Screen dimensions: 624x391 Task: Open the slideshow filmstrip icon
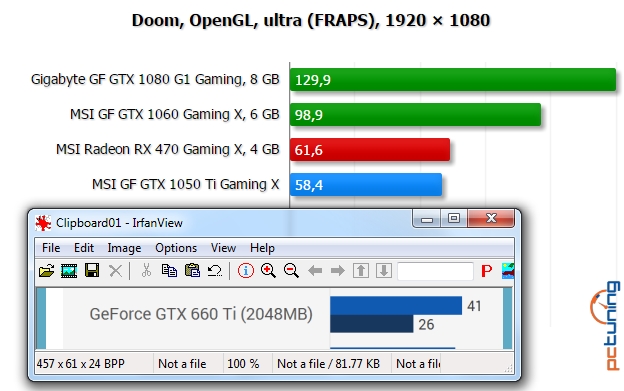point(69,271)
